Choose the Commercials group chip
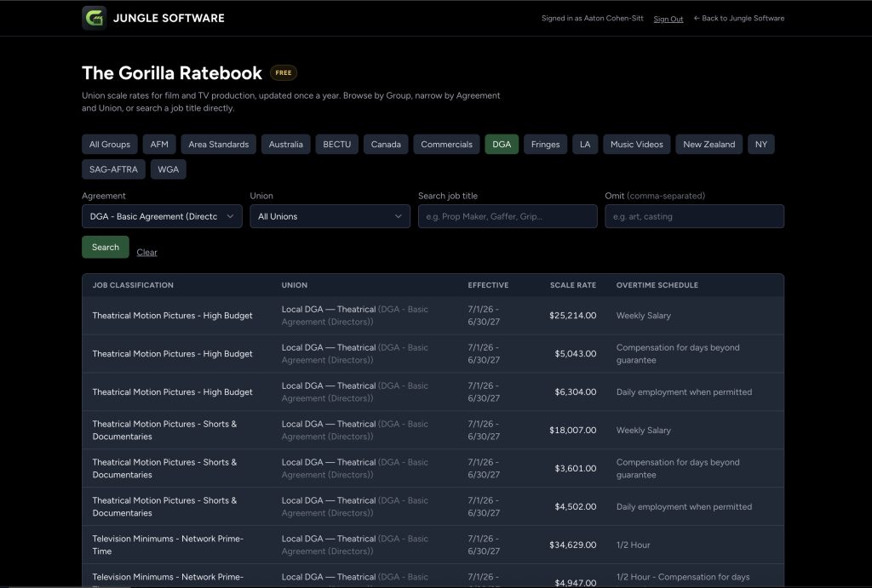 click(446, 144)
